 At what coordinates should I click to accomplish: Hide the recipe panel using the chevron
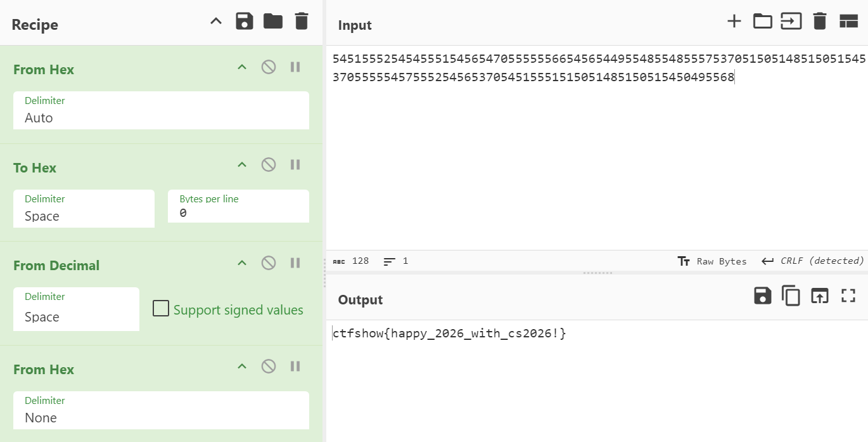tap(216, 22)
